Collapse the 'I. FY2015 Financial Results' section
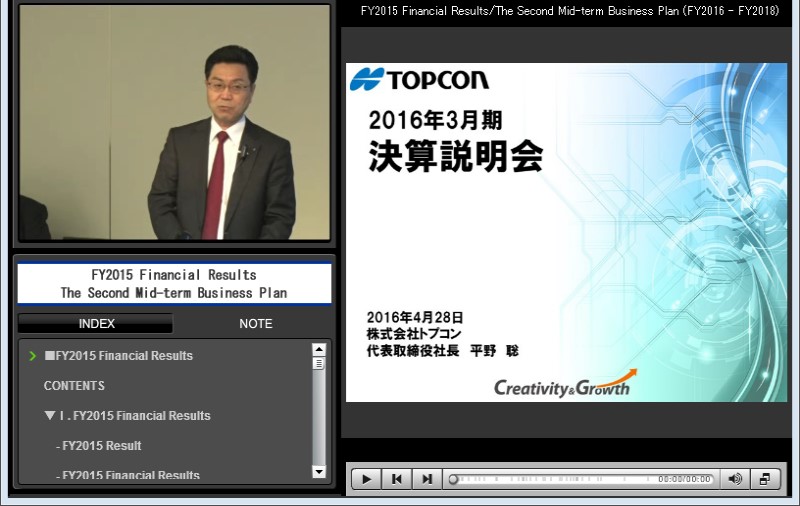 [49, 415]
